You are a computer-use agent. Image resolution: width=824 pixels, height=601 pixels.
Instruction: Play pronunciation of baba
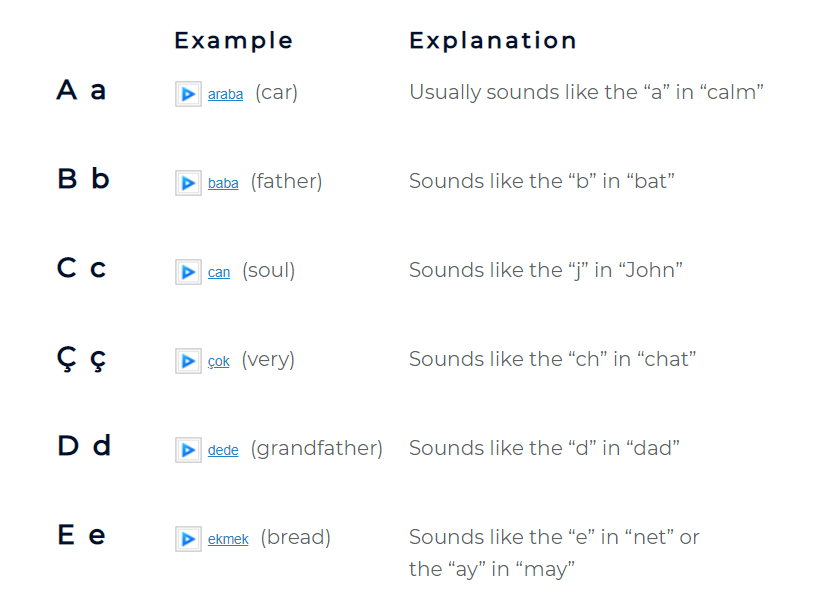point(188,183)
